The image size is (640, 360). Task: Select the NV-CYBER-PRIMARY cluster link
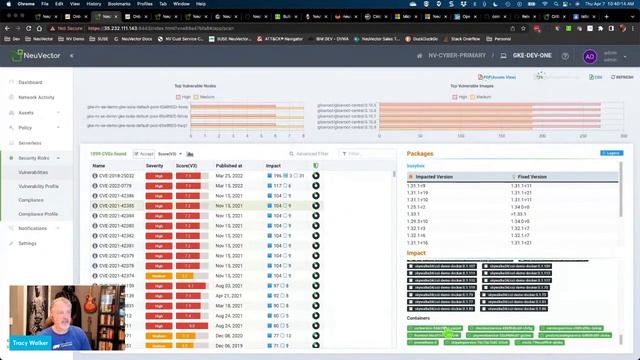pyautogui.click(x=457, y=56)
